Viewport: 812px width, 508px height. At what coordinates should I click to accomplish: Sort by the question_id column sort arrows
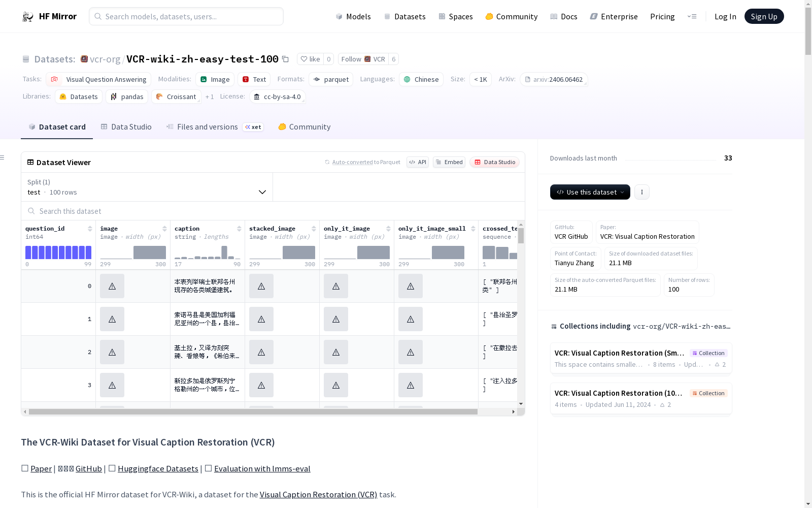click(90, 229)
